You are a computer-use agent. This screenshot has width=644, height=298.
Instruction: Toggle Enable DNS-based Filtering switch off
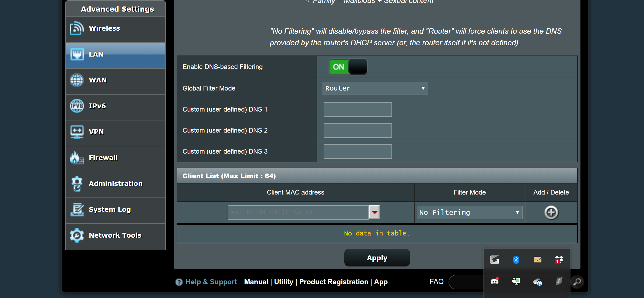(348, 67)
